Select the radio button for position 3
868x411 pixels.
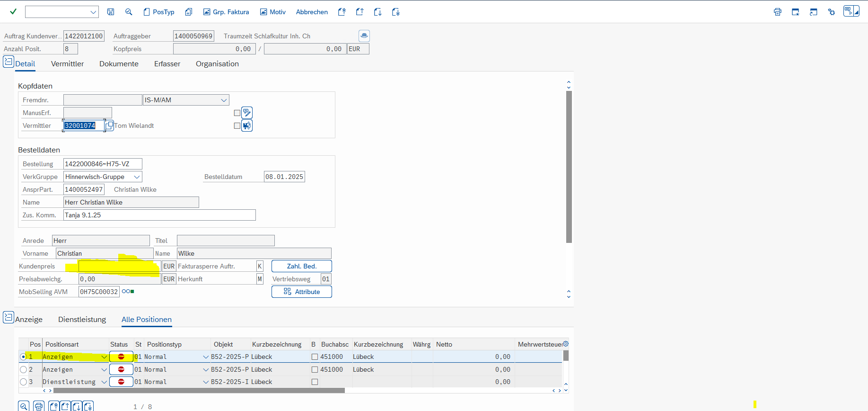[x=23, y=382]
